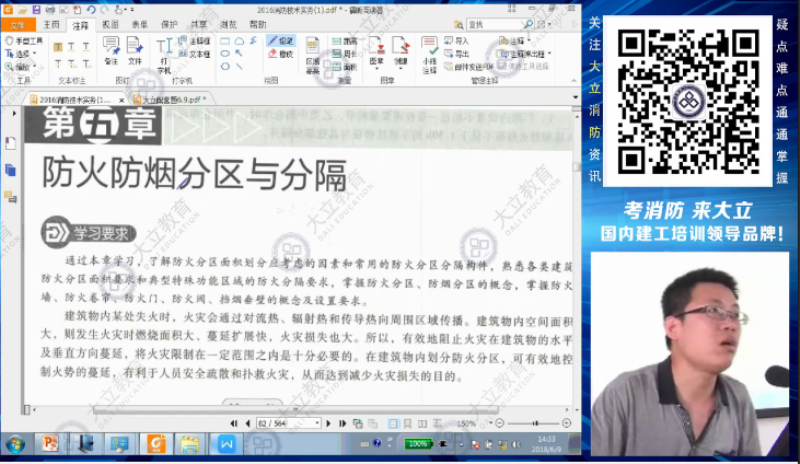Viewport: 800px width, 464px height.
Task: Open the comments panel icon in left sidebar
Action: point(10,196)
